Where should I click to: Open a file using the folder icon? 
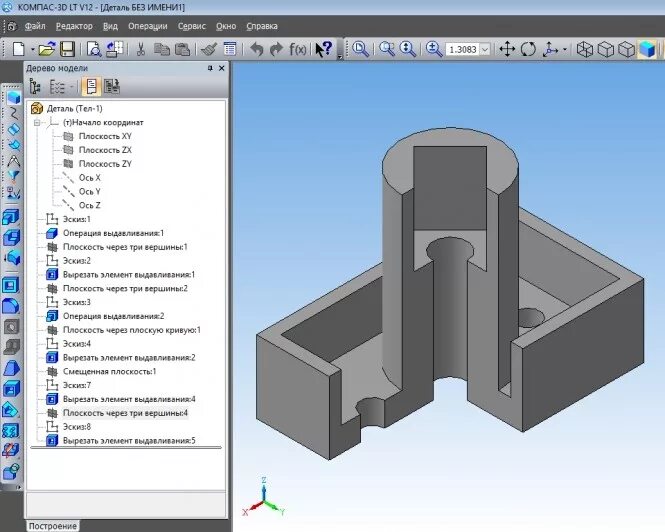pyautogui.click(x=47, y=49)
